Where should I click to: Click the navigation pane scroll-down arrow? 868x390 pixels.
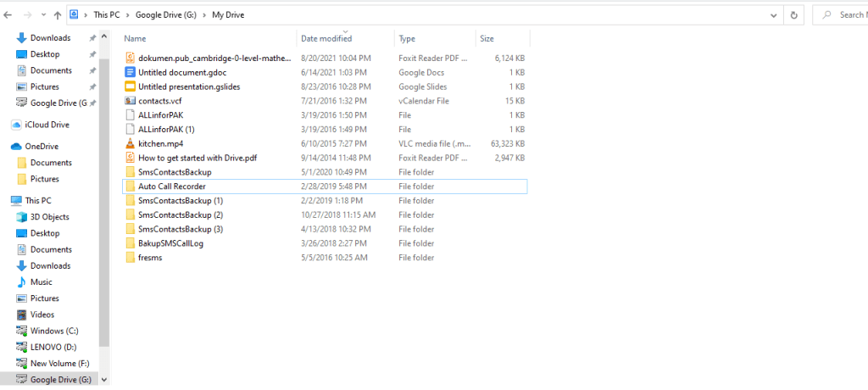(x=104, y=380)
